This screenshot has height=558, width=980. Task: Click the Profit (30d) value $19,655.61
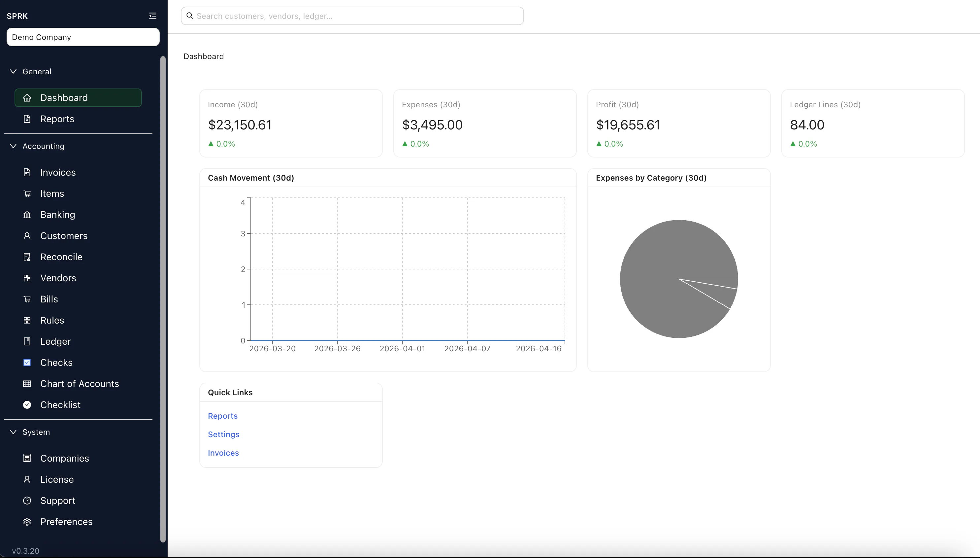coord(628,125)
